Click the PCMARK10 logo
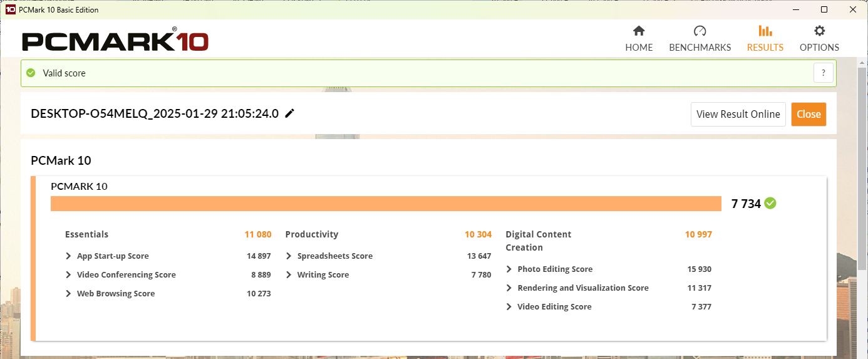This screenshot has width=868, height=359. (115, 41)
